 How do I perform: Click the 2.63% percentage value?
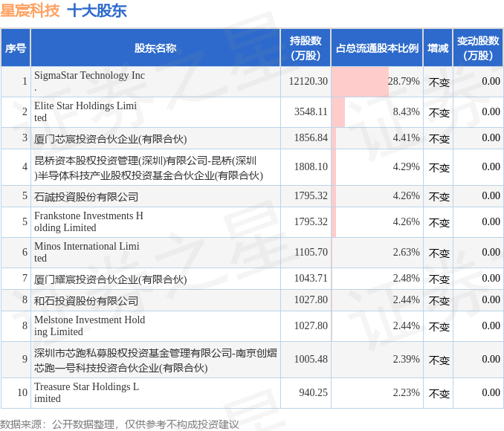(x=407, y=252)
